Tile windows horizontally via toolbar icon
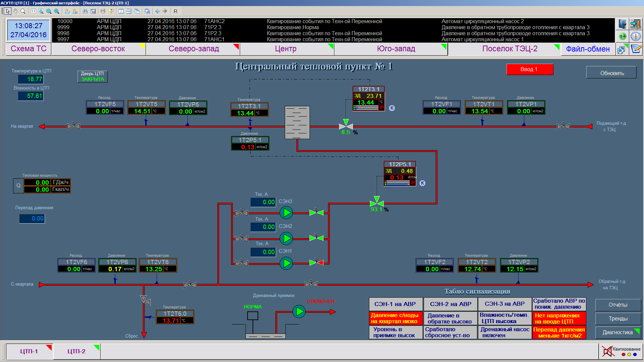This screenshot has height=362, width=644. coord(129,11)
